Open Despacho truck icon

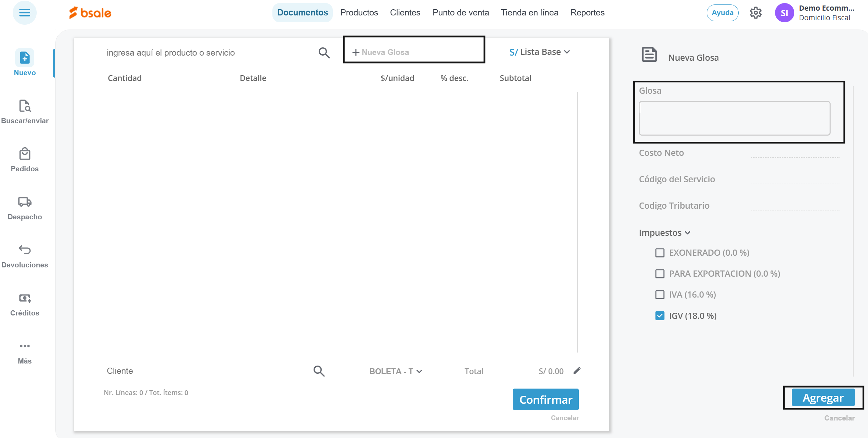pos(25,202)
